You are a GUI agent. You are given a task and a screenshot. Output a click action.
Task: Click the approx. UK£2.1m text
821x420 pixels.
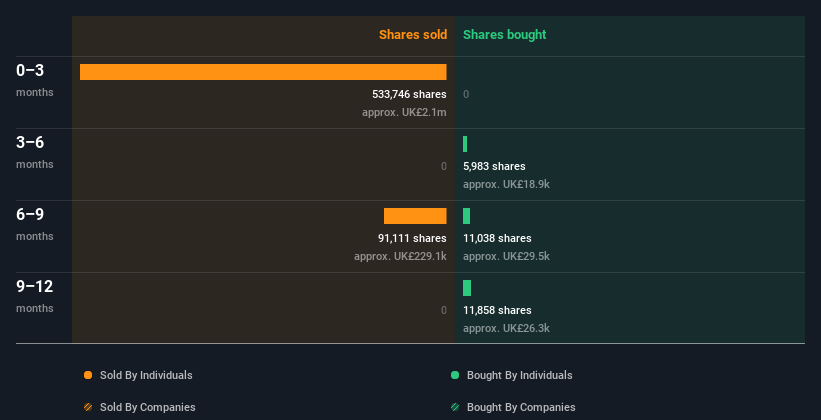point(404,113)
